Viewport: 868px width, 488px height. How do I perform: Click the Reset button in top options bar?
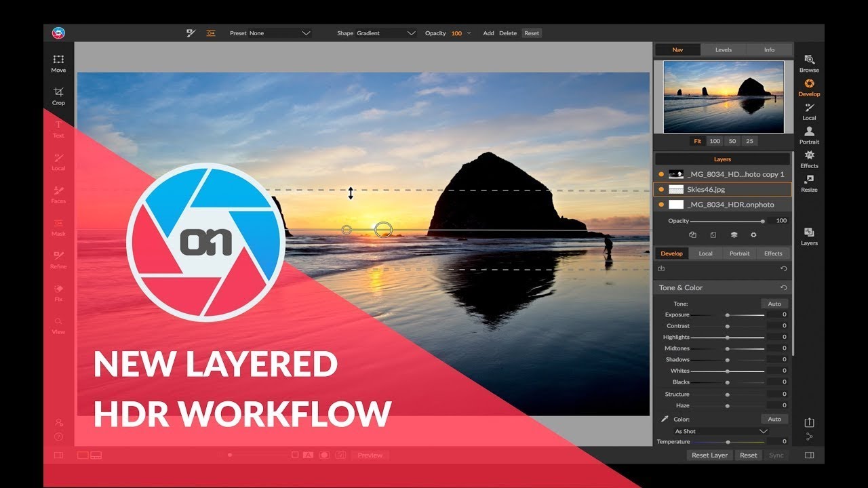coord(532,33)
